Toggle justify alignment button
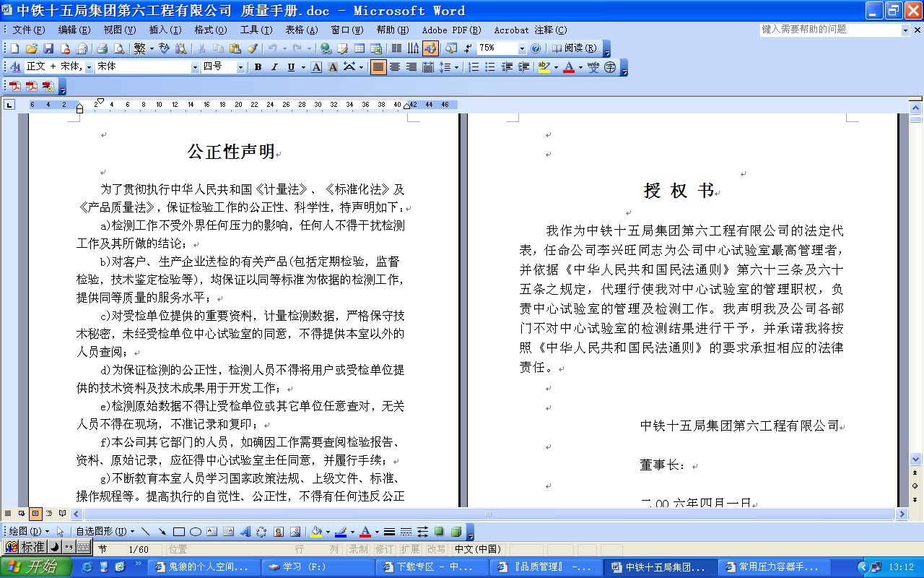Viewport: 924px width, 578px height. coord(378,67)
